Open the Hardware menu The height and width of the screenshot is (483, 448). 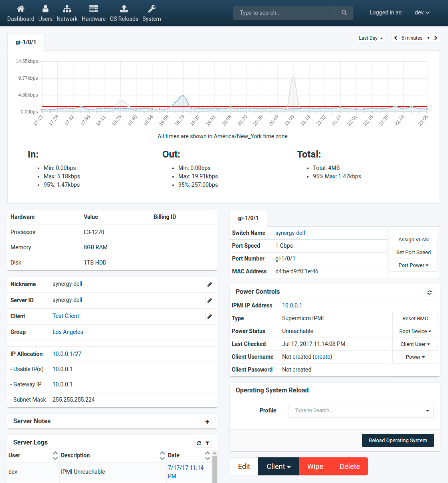(x=93, y=13)
